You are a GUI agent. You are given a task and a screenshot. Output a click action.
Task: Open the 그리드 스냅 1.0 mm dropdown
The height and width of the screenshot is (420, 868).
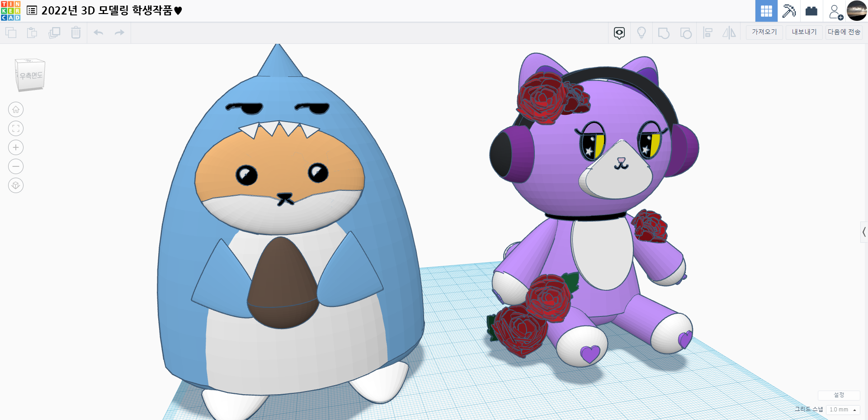tap(843, 410)
